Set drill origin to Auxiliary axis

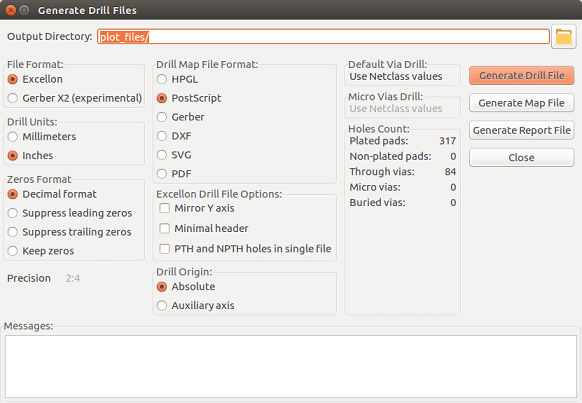195,305
